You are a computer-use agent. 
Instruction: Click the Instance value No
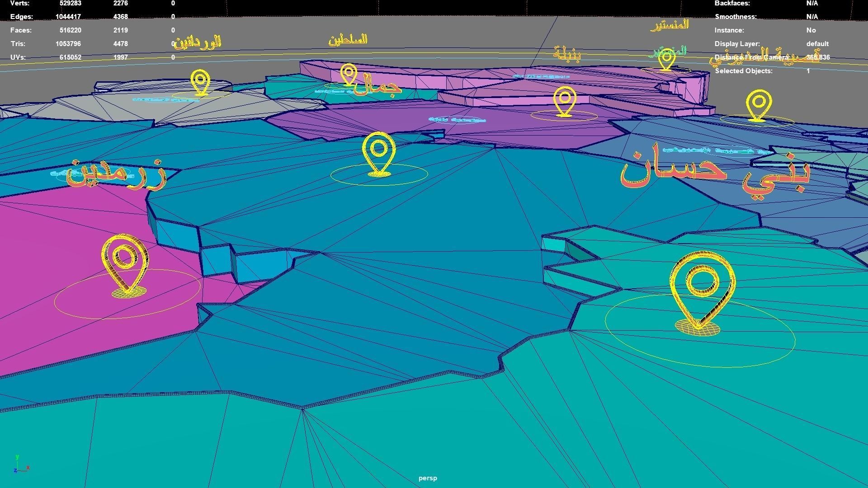pos(811,30)
